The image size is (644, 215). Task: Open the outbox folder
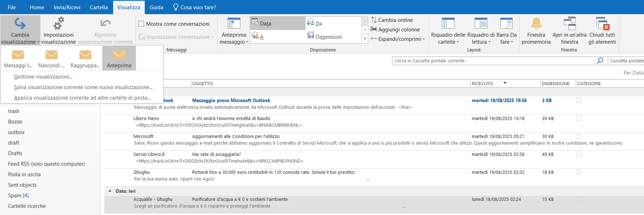coord(16,132)
